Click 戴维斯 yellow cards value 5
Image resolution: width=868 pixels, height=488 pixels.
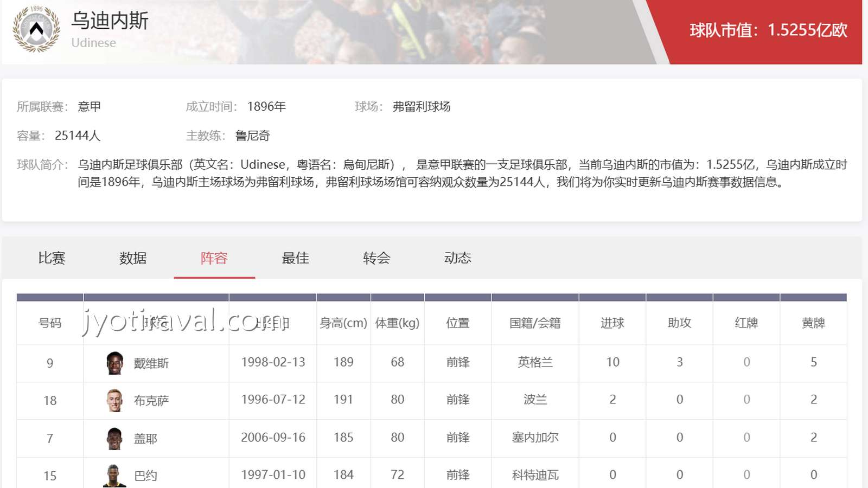813,362
